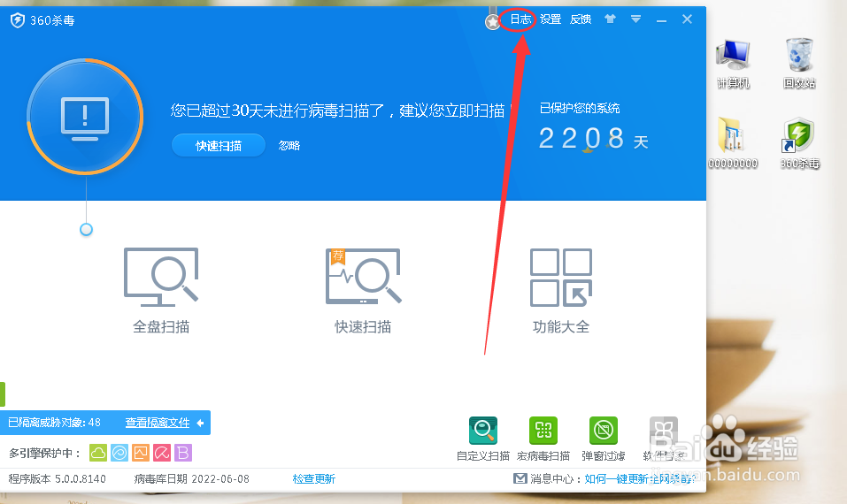Collapse the quarantine bar arrow
This screenshot has width=847, height=504.
click(x=200, y=423)
